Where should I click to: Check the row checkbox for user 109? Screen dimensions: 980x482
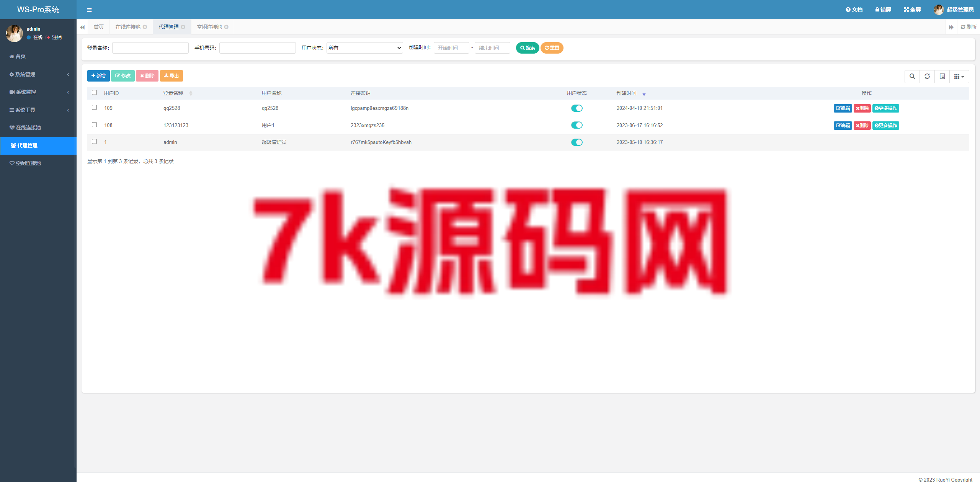pos(95,108)
